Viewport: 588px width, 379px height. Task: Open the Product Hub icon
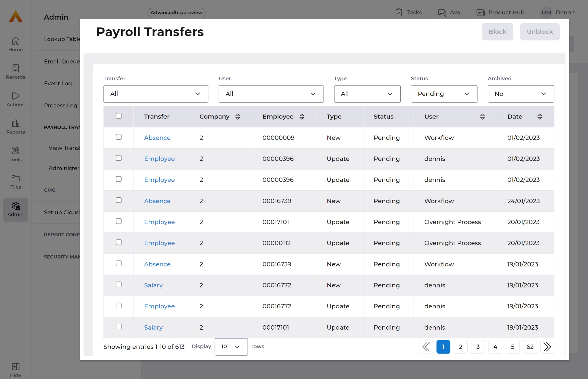481,12
